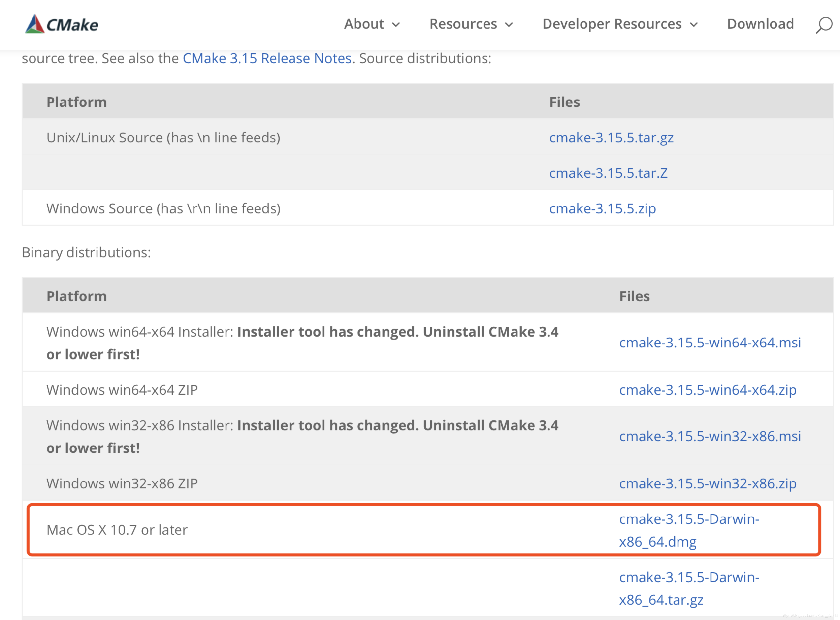
Task: Open the About menu item
Action: (364, 24)
